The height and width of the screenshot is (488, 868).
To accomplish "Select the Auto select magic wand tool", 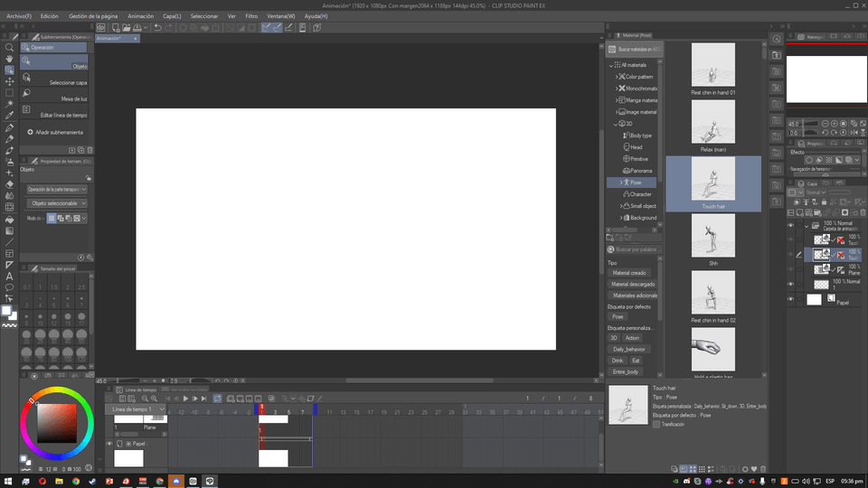I will pos(9,104).
